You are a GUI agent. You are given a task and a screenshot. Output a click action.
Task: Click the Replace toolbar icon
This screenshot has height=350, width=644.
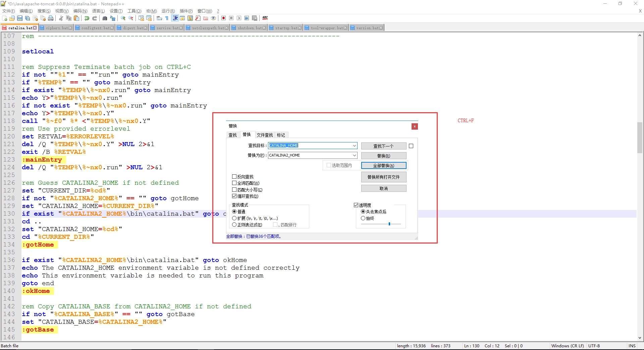[113, 18]
